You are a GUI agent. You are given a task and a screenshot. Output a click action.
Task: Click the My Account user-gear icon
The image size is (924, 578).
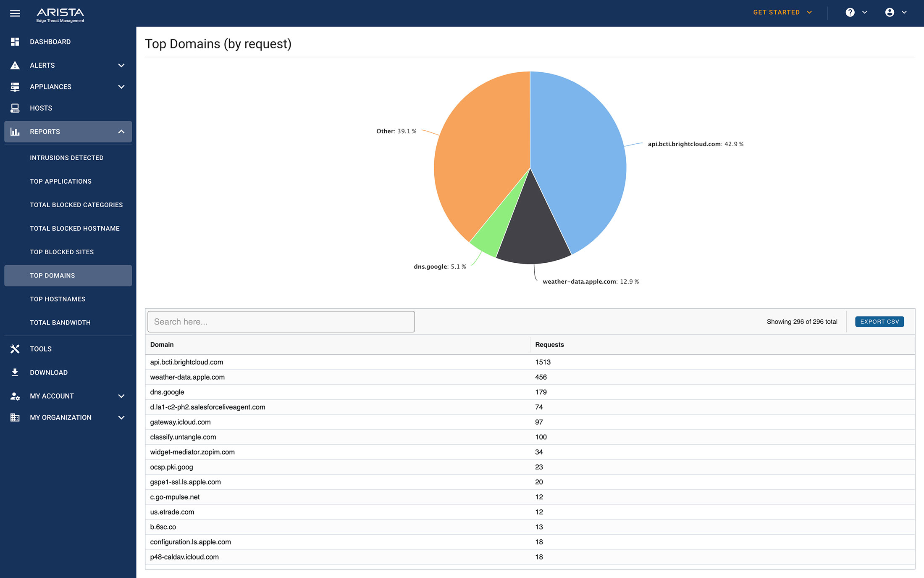pyautogui.click(x=15, y=396)
